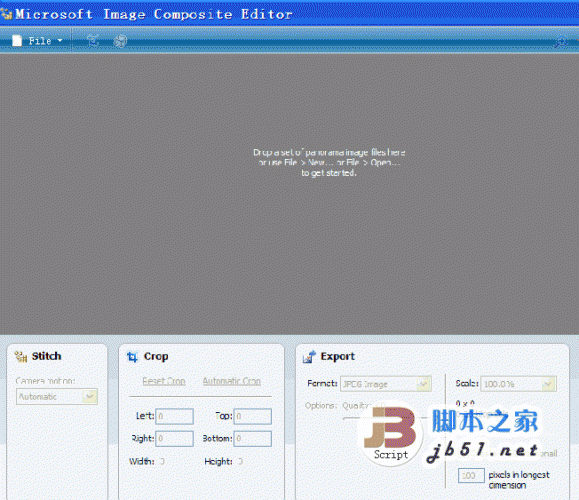Click the 'Height:' label in Crop panel
This screenshot has height=500, width=579.
point(218,461)
